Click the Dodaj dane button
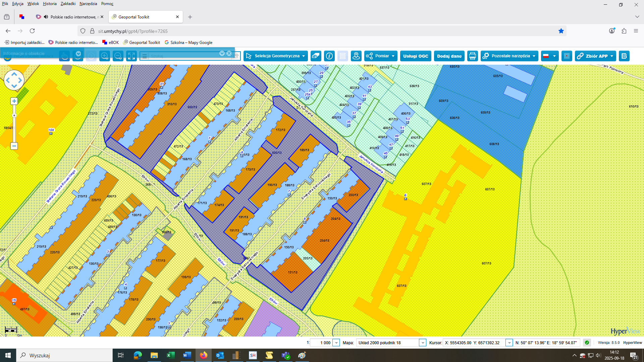This screenshot has height=362, width=644. click(449, 56)
